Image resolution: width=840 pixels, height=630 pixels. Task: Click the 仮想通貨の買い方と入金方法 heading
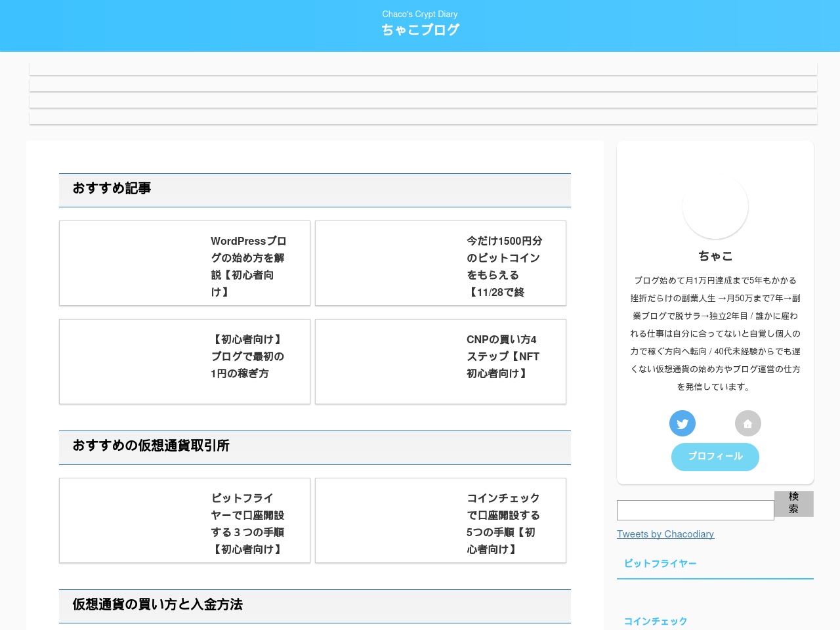pyautogui.click(x=315, y=606)
